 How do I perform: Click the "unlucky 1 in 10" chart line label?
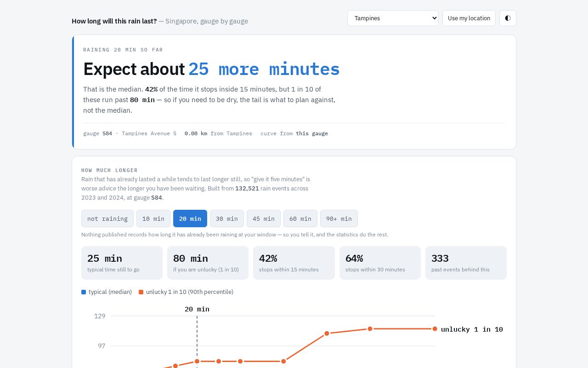472,329
